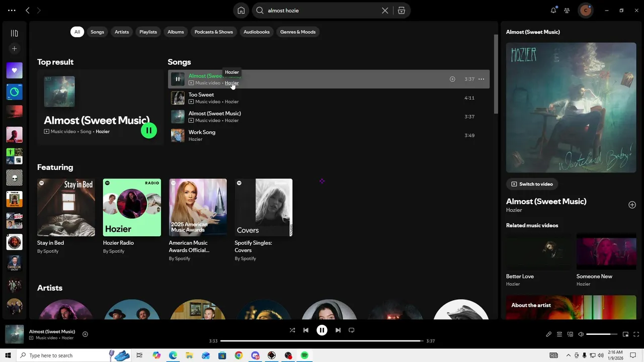Pause from the green Top result button
Screen dimensions: 644x362
click(x=149, y=131)
